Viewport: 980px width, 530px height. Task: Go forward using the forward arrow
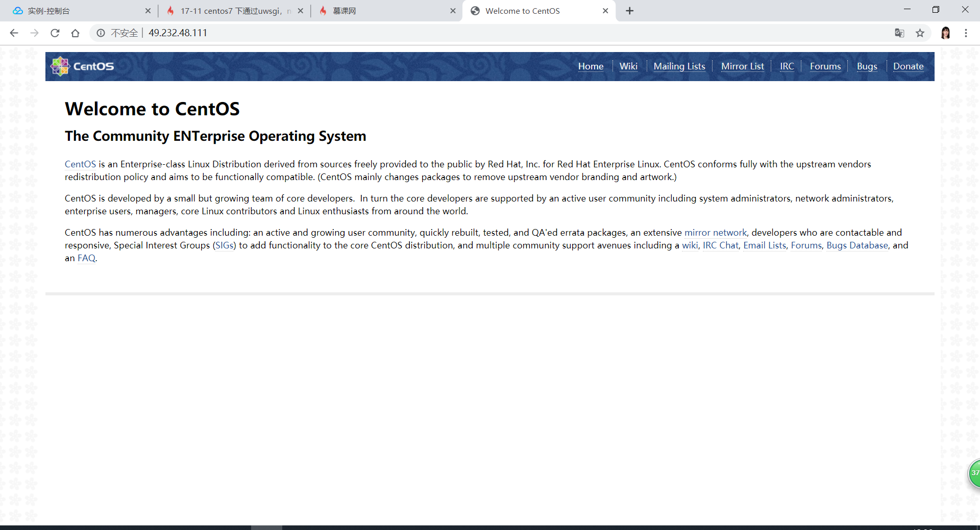[x=34, y=33]
